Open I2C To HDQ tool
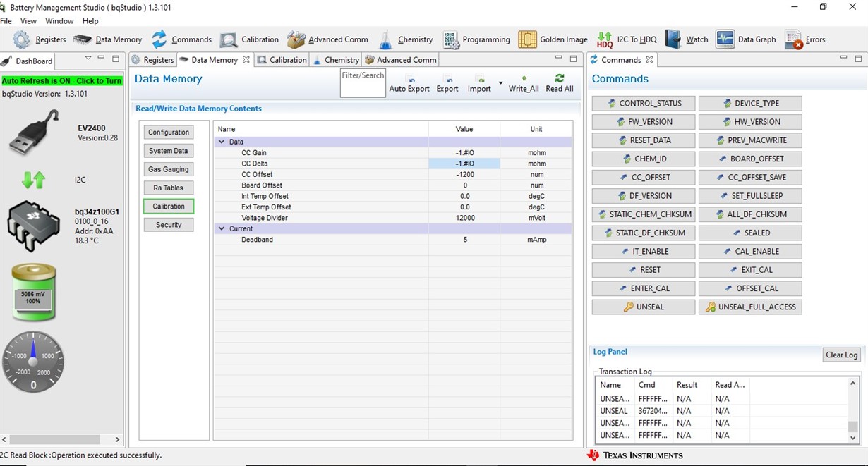Viewport: 868px width, 466px height. 627,39
